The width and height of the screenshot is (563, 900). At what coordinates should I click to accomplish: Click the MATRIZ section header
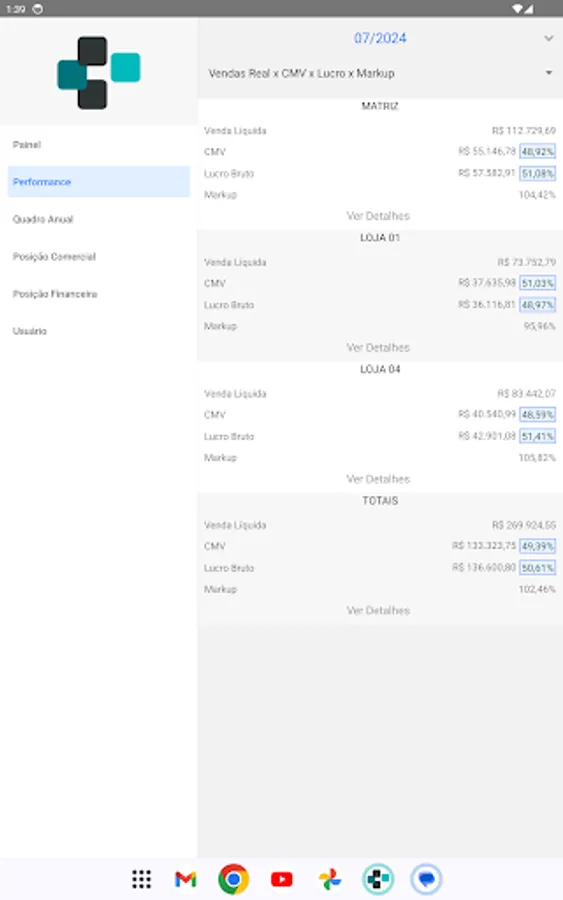coord(380,106)
